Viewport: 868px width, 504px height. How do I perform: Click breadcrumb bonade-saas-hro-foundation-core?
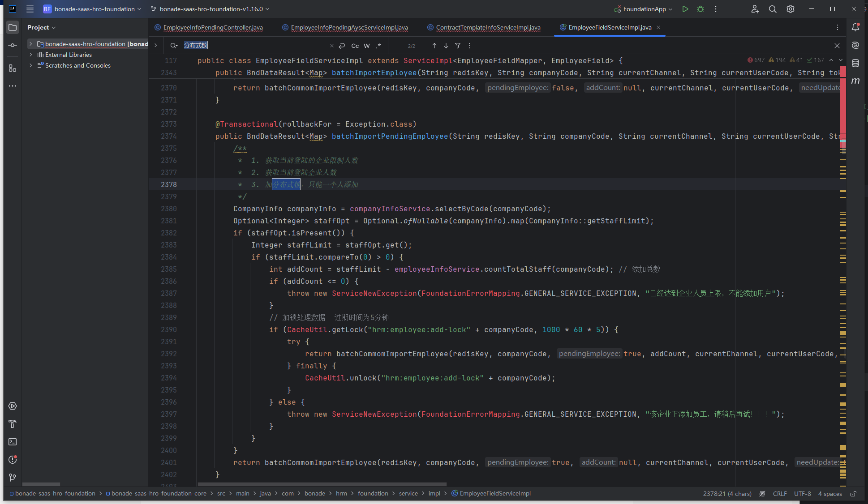156,493
